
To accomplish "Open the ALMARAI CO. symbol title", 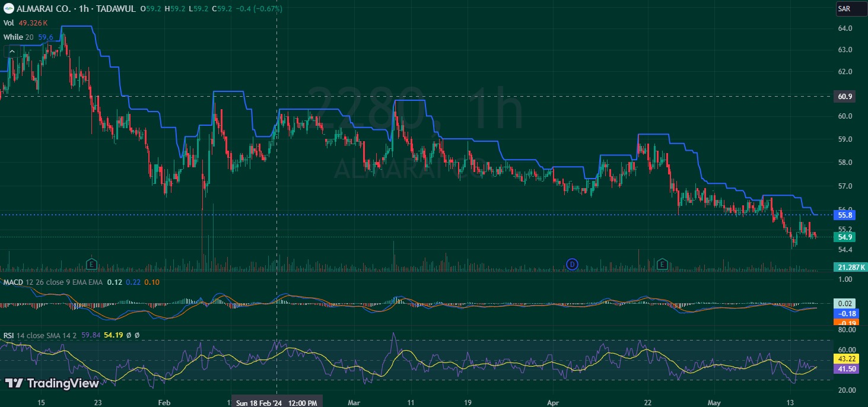I will 44,9.
